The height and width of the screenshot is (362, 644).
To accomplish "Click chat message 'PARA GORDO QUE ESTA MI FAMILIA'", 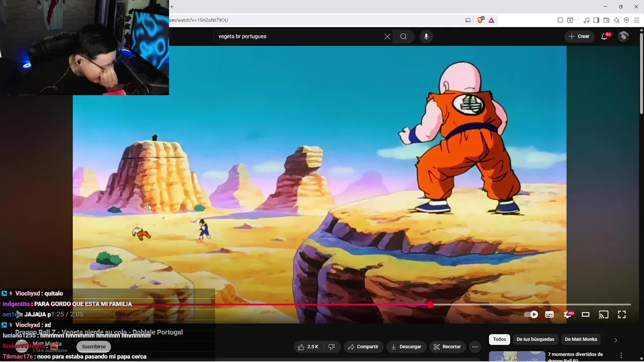I will point(83,304).
